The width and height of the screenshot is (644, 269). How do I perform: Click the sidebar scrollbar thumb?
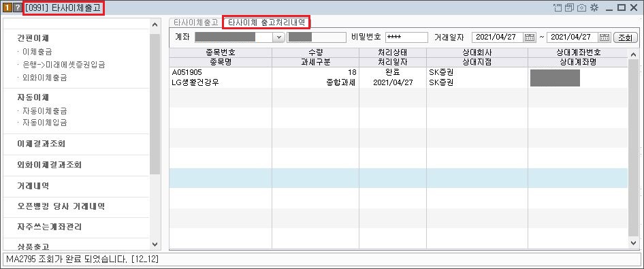click(x=155, y=104)
